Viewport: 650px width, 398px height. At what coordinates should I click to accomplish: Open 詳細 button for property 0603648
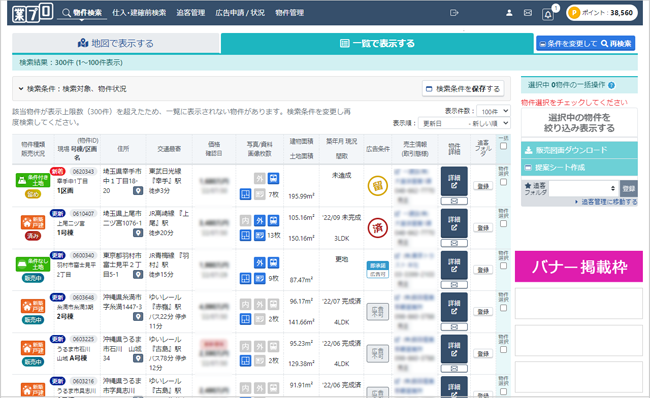(x=454, y=307)
